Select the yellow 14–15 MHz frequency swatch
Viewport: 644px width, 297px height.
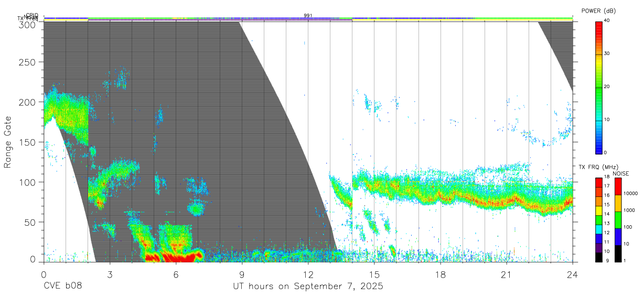pyautogui.click(x=599, y=210)
